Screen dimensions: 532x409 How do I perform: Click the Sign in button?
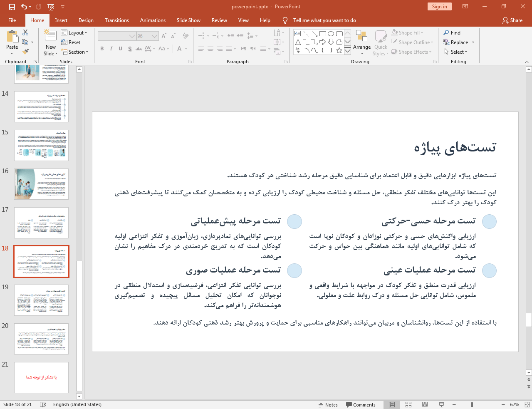[x=439, y=7]
